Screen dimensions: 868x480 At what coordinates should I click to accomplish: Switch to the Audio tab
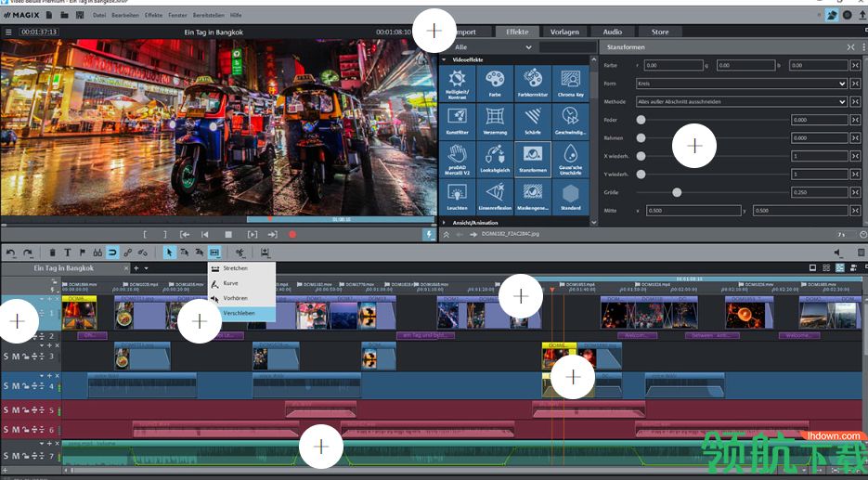[613, 32]
